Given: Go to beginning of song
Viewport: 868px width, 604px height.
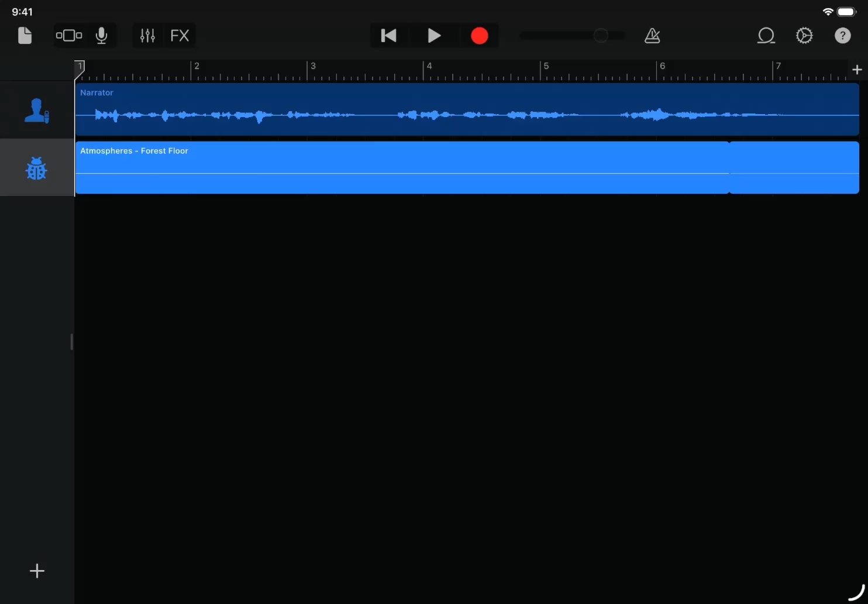Looking at the screenshot, I should (x=388, y=36).
